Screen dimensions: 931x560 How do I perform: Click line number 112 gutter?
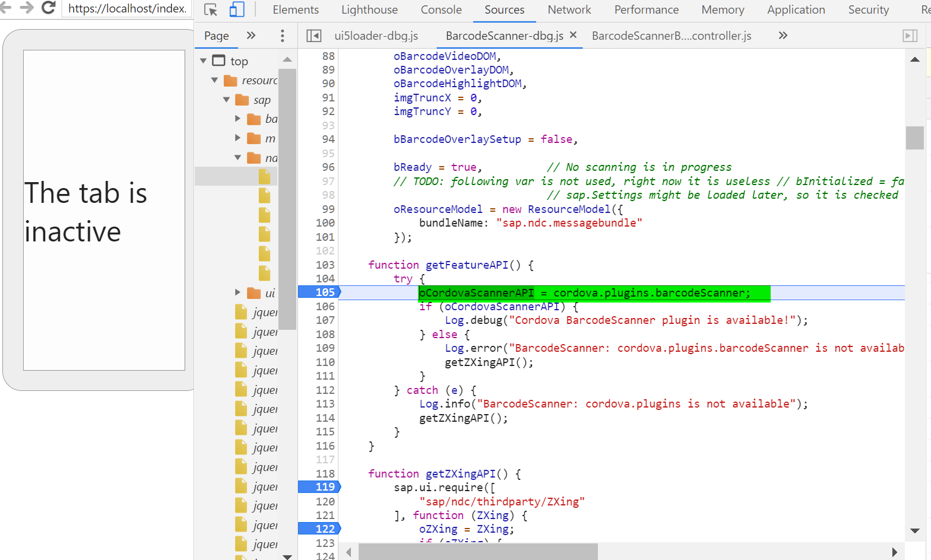pyautogui.click(x=325, y=390)
